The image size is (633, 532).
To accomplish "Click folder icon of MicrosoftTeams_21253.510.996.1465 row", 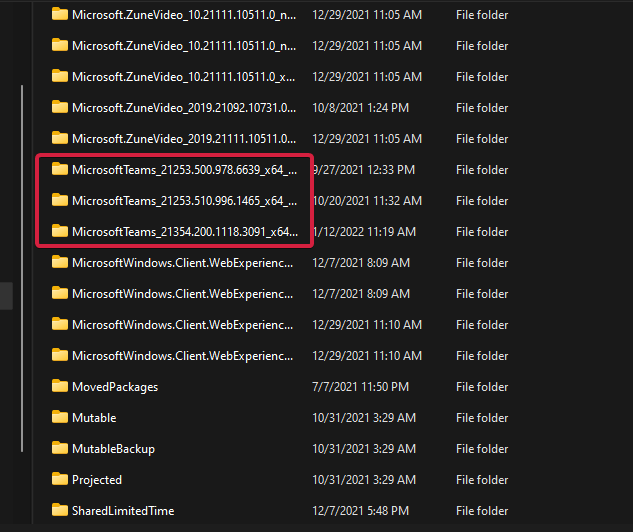I will (60, 200).
